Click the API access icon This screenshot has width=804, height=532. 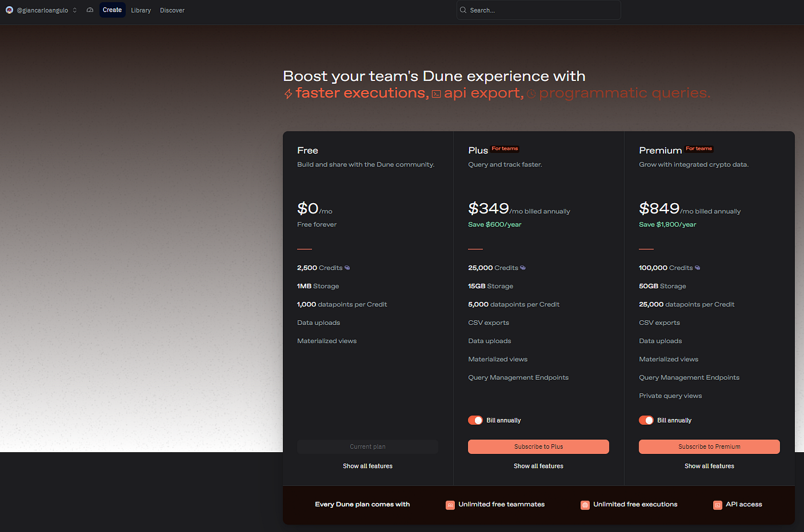point(718,505)
